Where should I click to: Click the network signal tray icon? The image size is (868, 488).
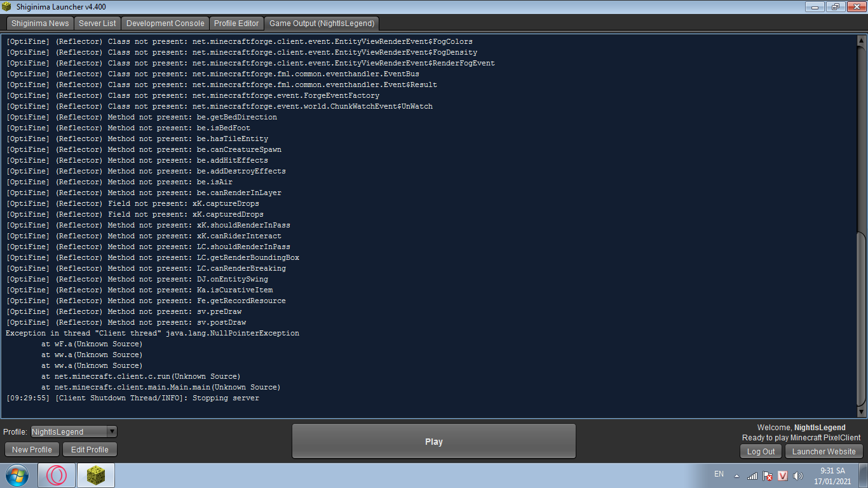click(752, 475)
